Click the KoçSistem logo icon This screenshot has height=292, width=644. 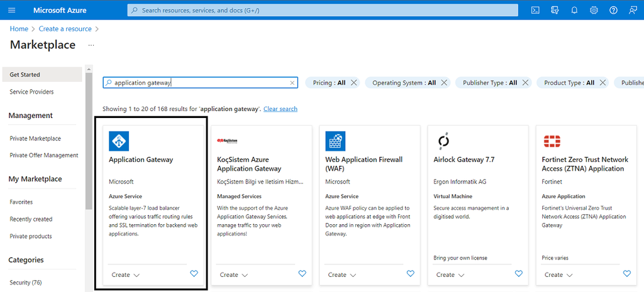(x=227, y=141)
